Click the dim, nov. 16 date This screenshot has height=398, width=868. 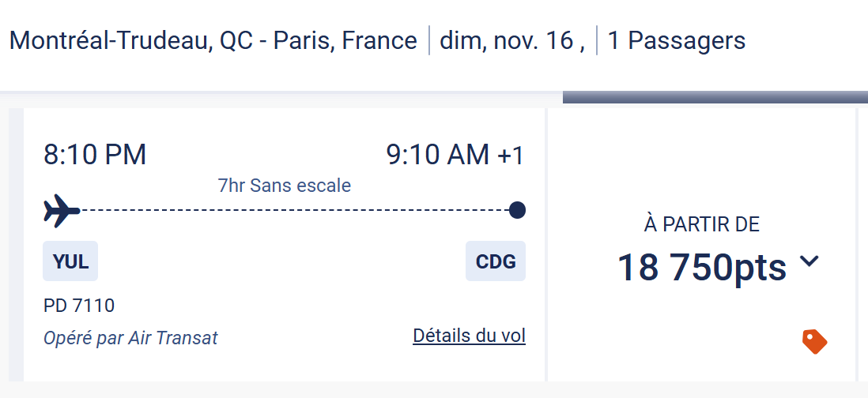(x=511, y=40)
